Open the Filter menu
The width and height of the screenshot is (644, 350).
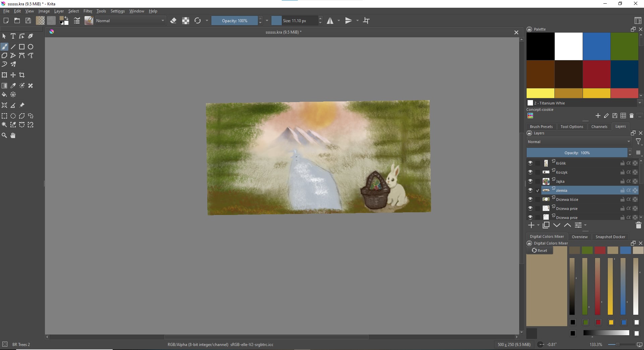point(88,11)
